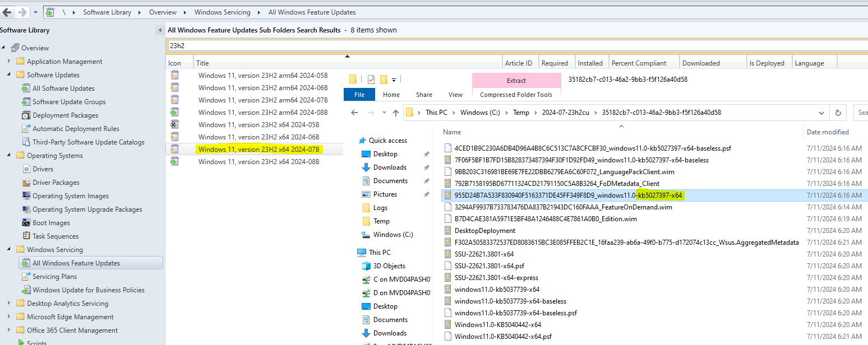Sort by the Is Deployed column
The height and width of the screenshot is (345, 868).
click(x=768, y=63)
